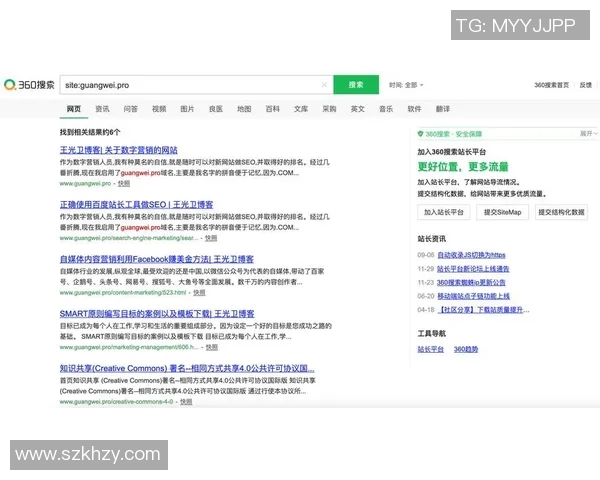The height and width of the screenshot is (480, 600).
Task: Open news link 【社区分享】下载站质量提升
Action: [x=483, y=310]
